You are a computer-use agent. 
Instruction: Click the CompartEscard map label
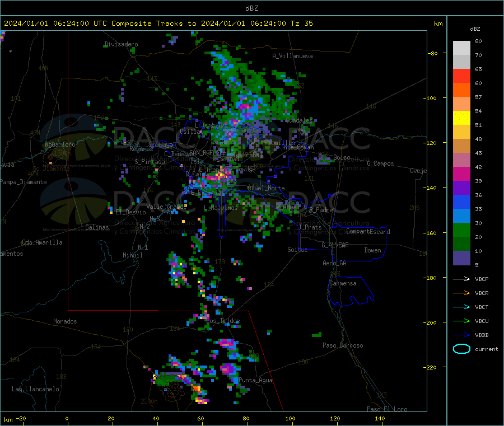pos(368,232)
